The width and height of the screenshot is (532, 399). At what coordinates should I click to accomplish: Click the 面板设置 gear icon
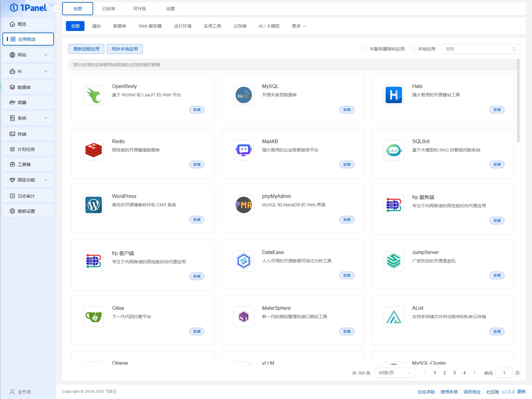(12, 211)
